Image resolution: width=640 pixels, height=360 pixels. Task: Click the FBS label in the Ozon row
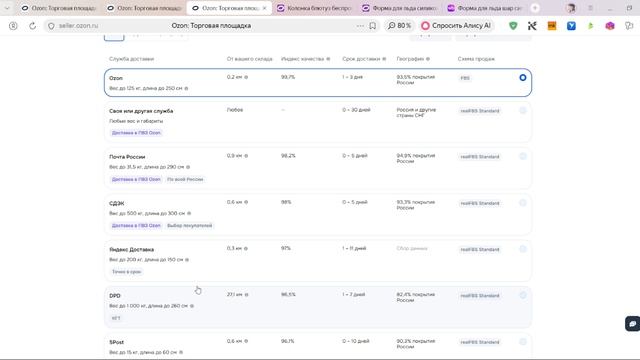465,78
